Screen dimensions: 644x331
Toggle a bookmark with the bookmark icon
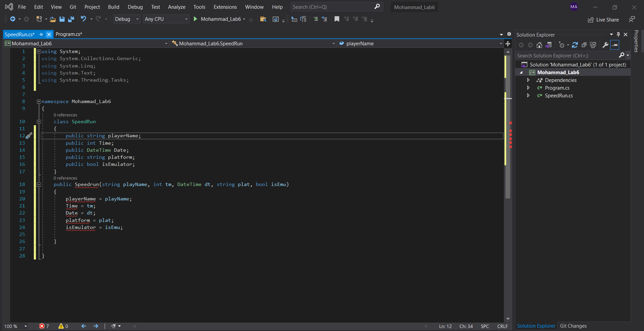click(337, 19)
